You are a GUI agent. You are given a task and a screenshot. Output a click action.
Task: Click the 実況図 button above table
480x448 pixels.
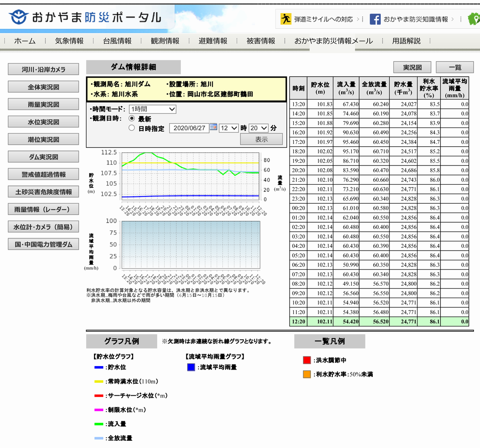(412, 67)
